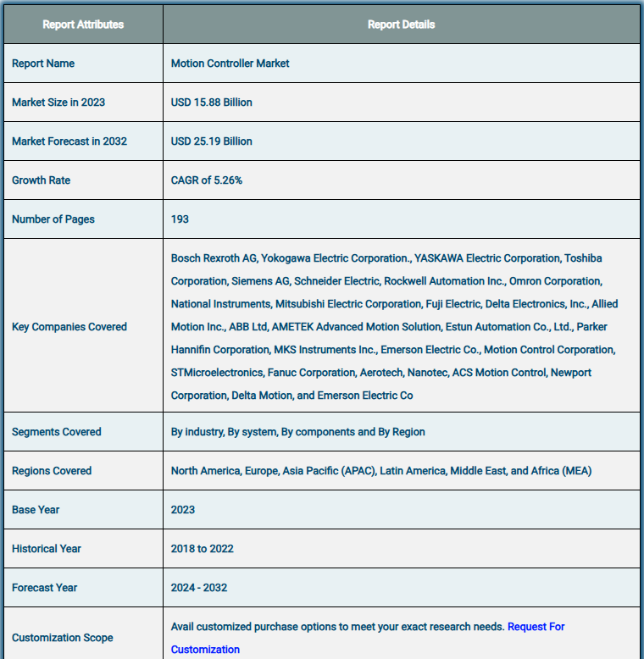Image resolution: width=644 pixels, height=659 pixels.
Task: Click the Historical Year label
Action: tap(47, 549)
